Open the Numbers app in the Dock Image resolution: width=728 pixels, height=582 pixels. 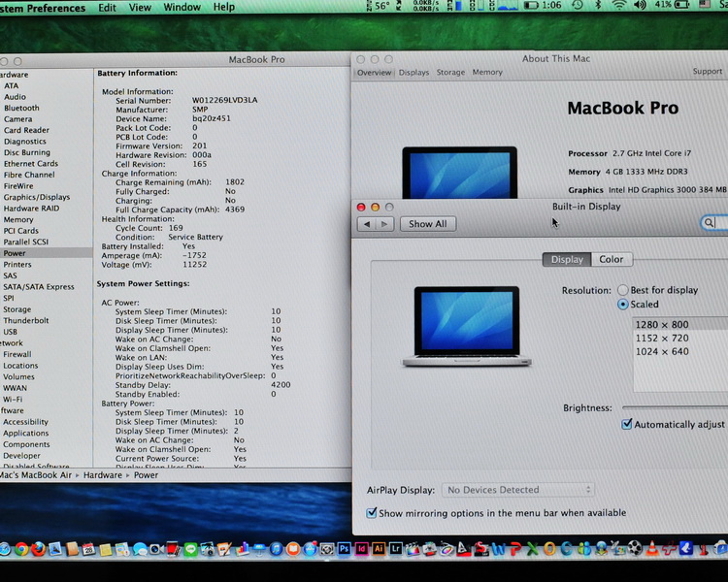(x=242, y=550)
